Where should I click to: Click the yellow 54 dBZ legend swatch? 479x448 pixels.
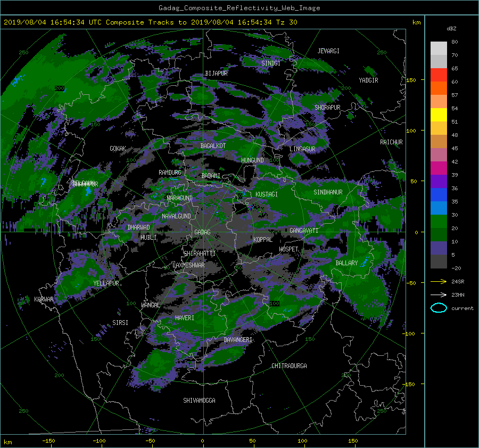(x=439, y=115)
